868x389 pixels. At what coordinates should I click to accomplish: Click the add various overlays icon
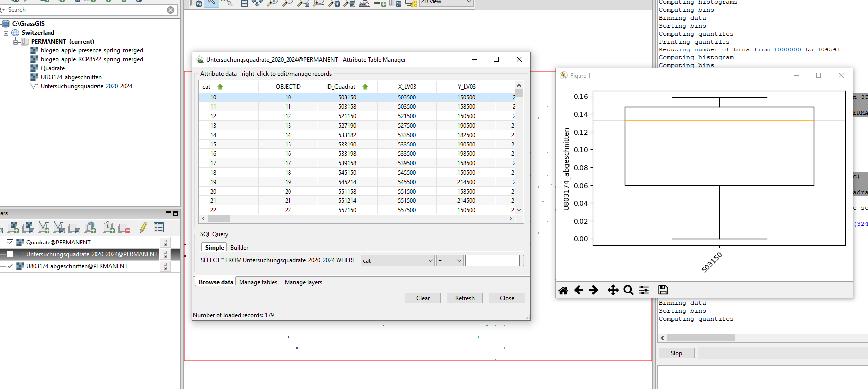tap(74, 228)
